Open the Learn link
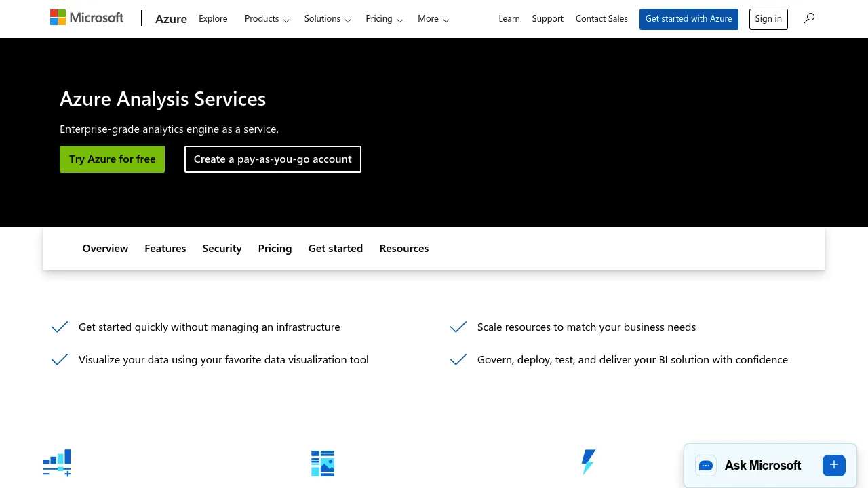Viewport: 868px width, 488px height. coord(509,19)
